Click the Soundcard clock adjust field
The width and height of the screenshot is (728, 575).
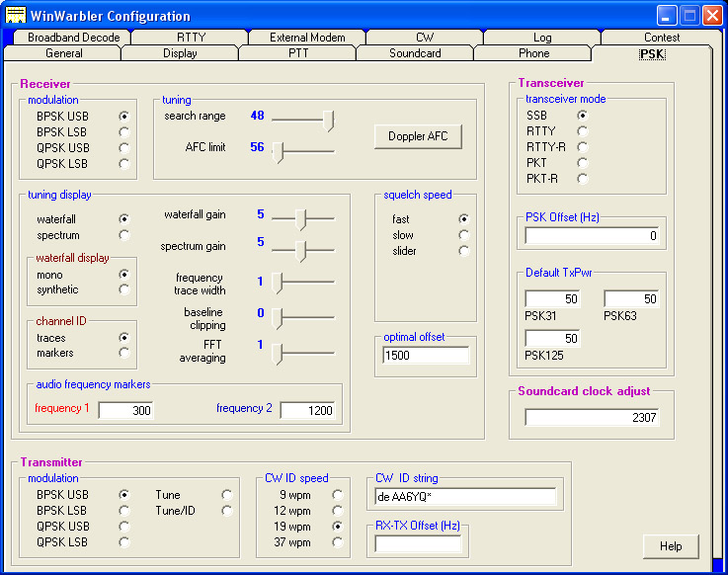click(592, 417)
